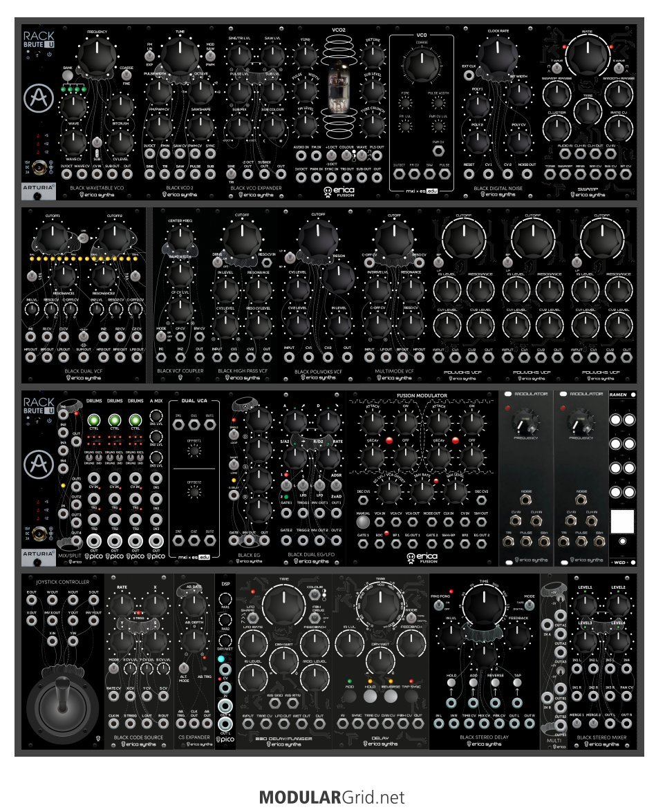Click the CENTER FREQ knob on Black VCF Coupler
The width and height of the screenshot is (665, 812).
point(180,238)
